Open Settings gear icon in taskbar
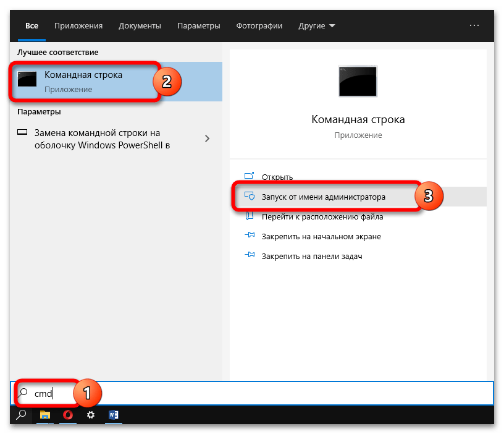The height and width of the screenshot is (434, 504). pyautogui.click(x=91, y=415)
